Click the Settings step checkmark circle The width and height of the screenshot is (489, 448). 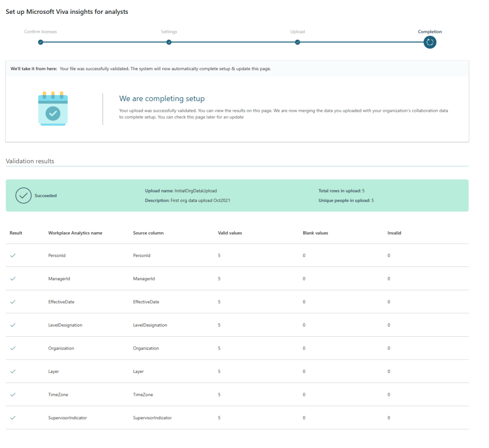(169, 42)
